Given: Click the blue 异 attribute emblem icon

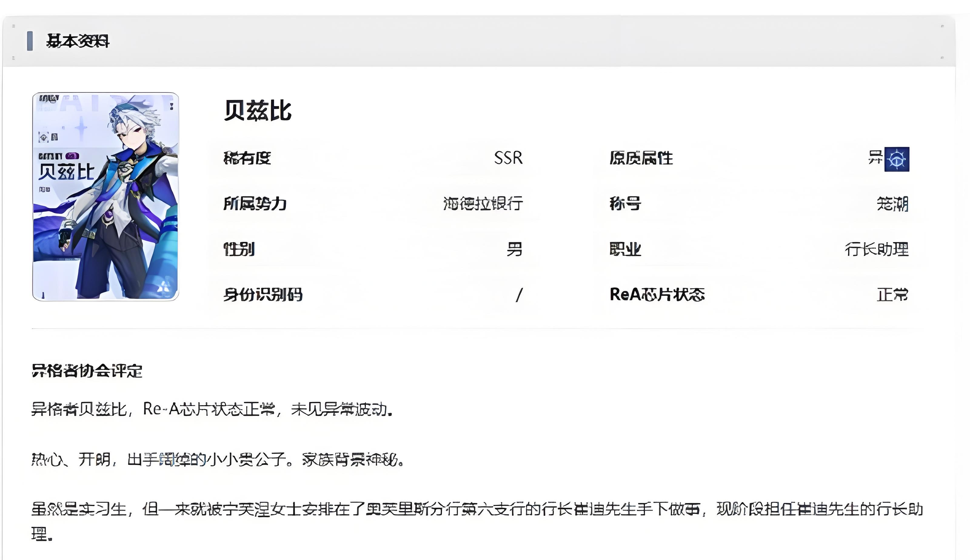Looking at the screenshot, I should [897, 159].
